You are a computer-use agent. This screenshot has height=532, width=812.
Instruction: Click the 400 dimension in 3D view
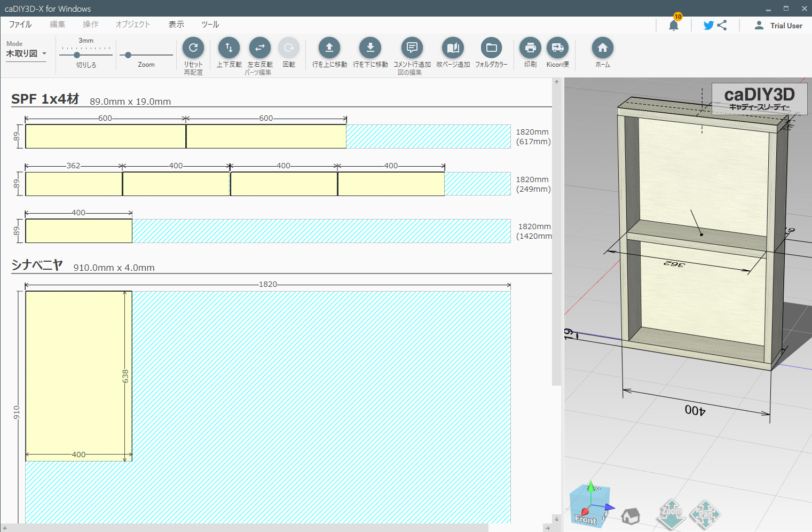click(695, 410)
